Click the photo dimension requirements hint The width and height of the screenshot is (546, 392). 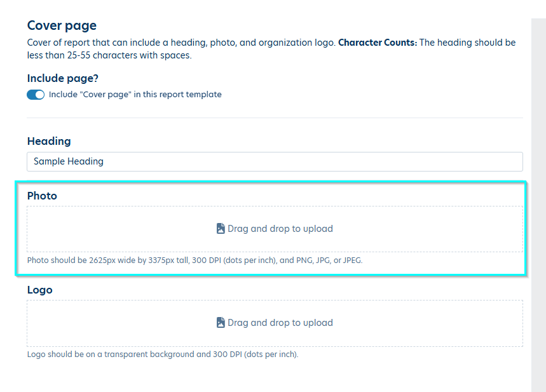(x=195, y=260)
